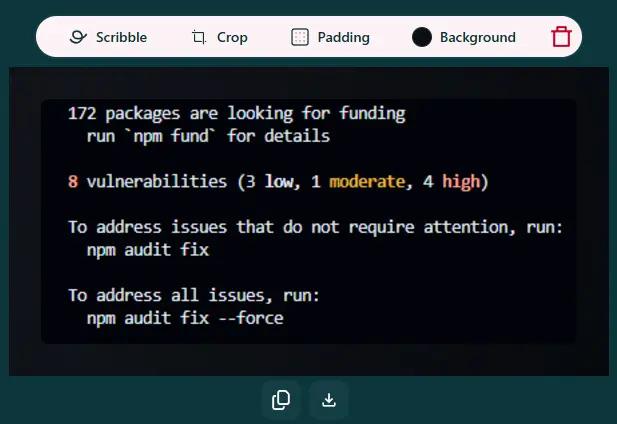Image resolution: width=617 pixels, height=424 pixels.
Task: Open the Padding option
Action: coord(330,37)
